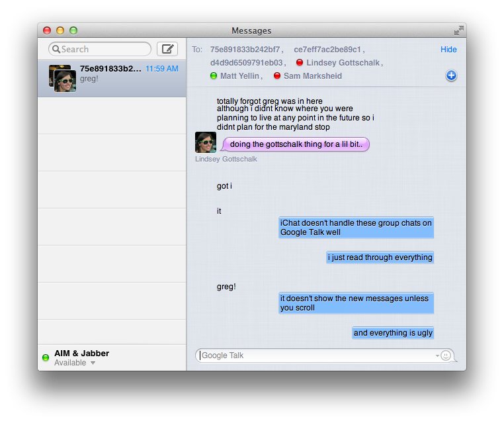Select recipient ce7eff7ac2be89c1

(327, 50)
